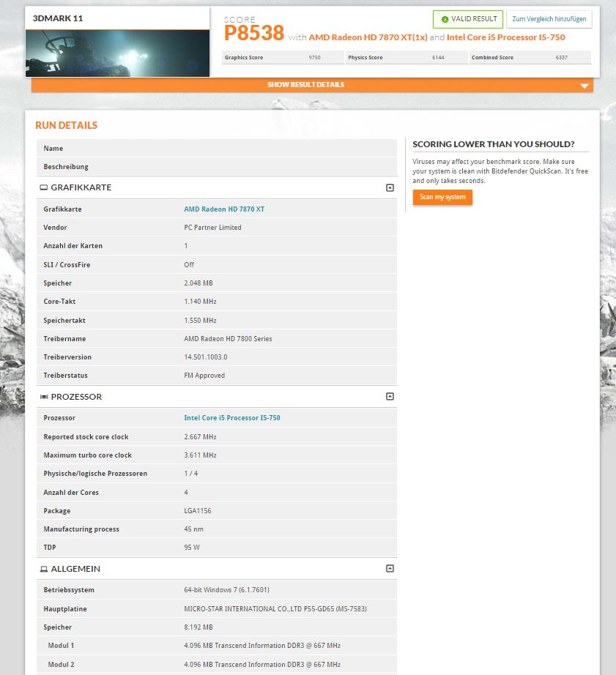Click the RUN DETAILS heading

click(67, 125)
